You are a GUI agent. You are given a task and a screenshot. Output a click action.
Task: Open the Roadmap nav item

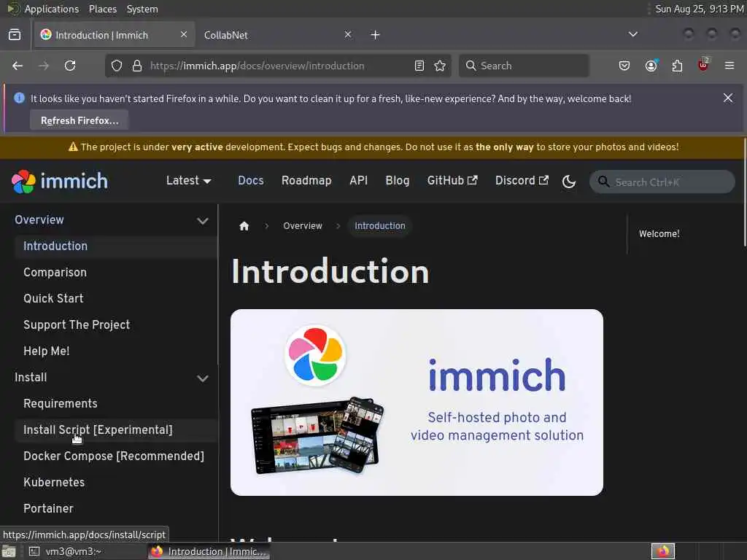tap(306, 181)
